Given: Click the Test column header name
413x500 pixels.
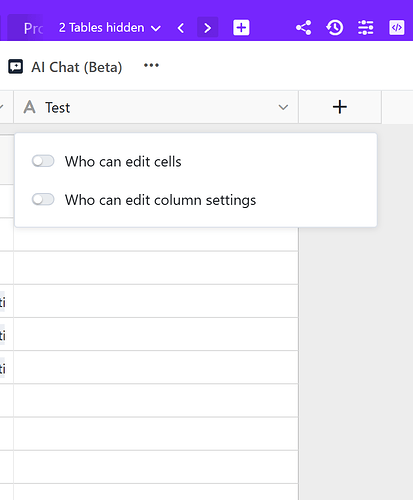Looking at the screenshot, I should [58, 108].
